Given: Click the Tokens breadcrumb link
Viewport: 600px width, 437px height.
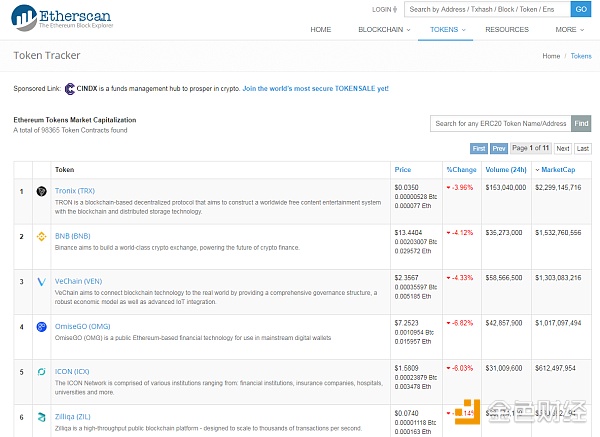Looking at the screenshot, I should pos(581,56).
